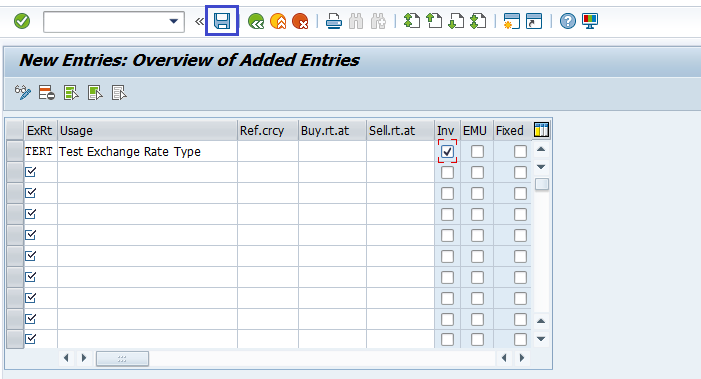701x379 pixels.
Task: Open Help with the question mark icon
Action: pos(568,21)
